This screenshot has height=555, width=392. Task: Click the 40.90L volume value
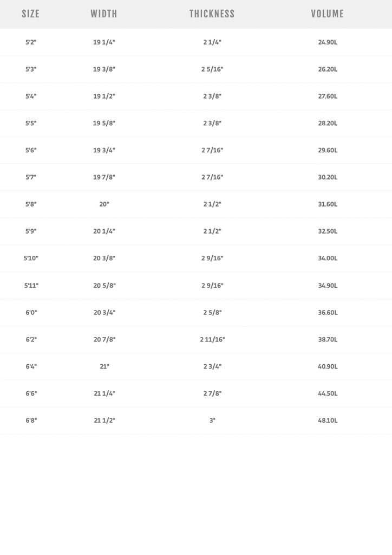[x=328, y=366]
